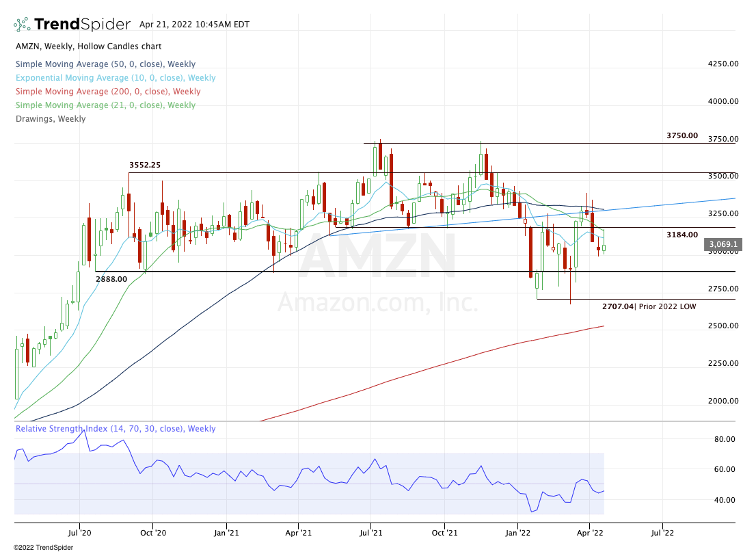
Task: Click the Oct '21 date axis label
Action: click(x=444, y=533)
